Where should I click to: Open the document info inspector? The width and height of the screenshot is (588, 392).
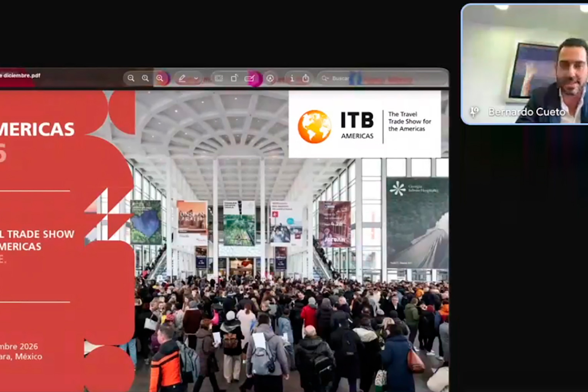click(292, 78)
